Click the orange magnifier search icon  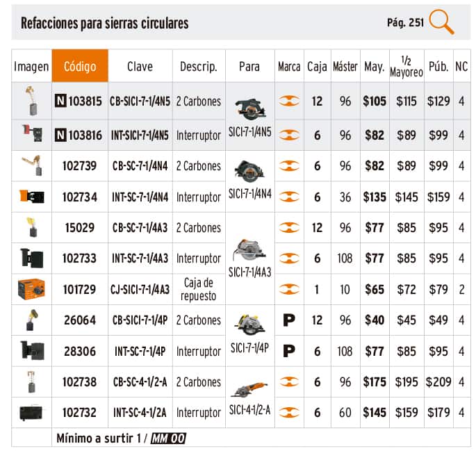441,22
